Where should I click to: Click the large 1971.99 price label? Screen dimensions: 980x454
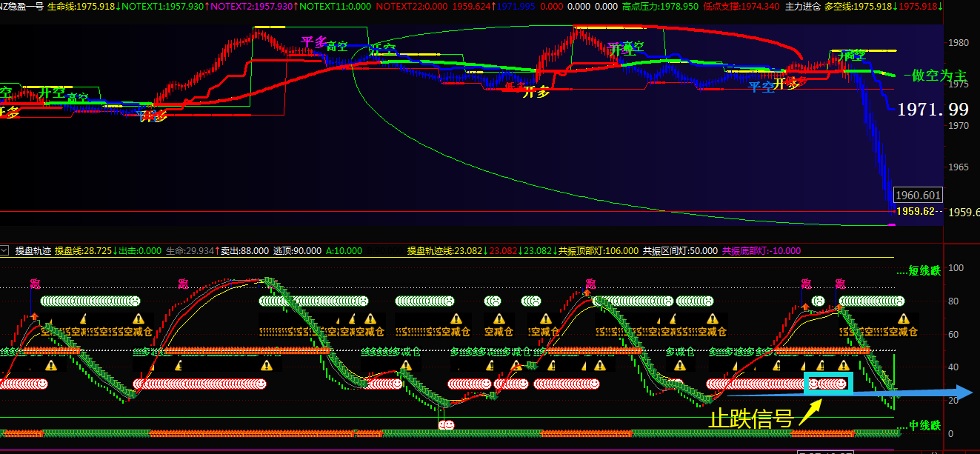click(933, 110)
